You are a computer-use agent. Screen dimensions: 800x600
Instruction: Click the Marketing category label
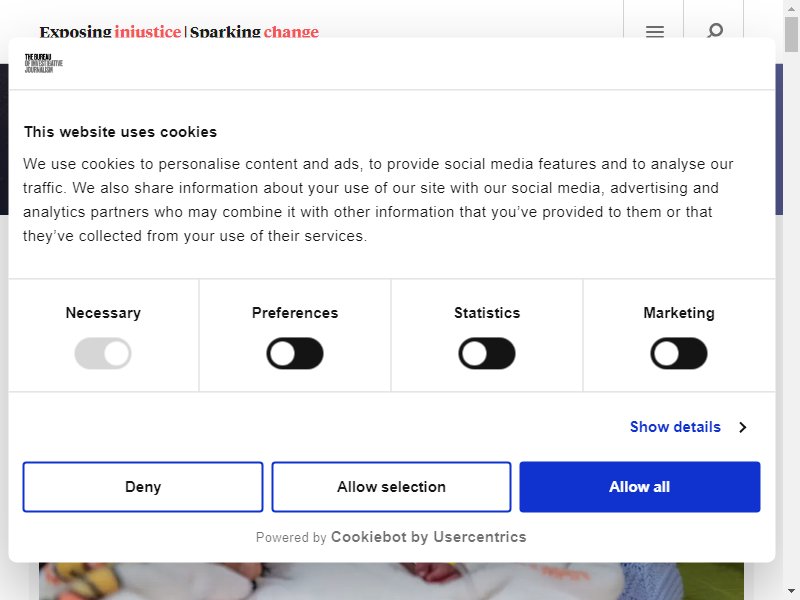click(679, 313)
